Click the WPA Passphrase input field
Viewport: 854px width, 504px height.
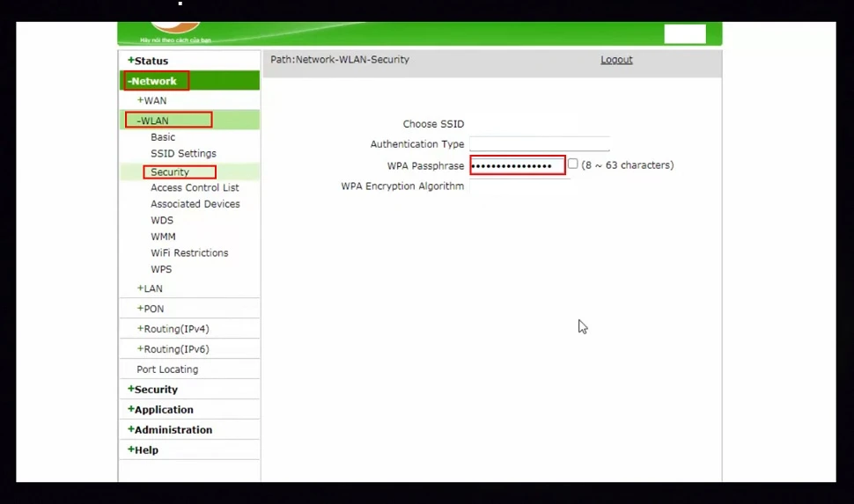[x=517, y=165]
